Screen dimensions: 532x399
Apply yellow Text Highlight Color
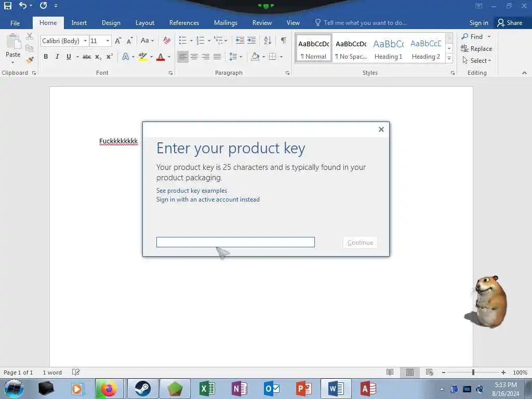(143, 57)
